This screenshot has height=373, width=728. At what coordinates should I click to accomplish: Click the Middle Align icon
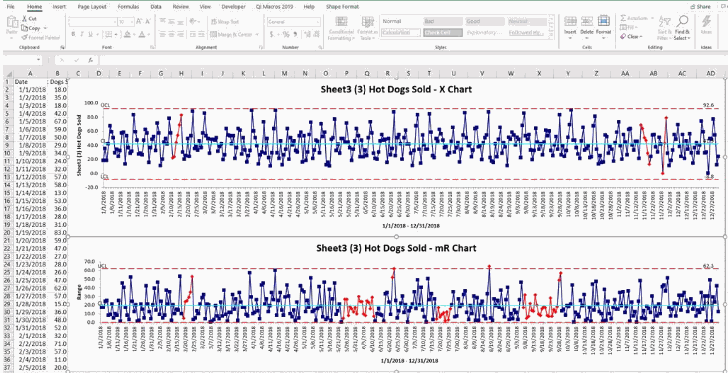[x=171, y=21]
